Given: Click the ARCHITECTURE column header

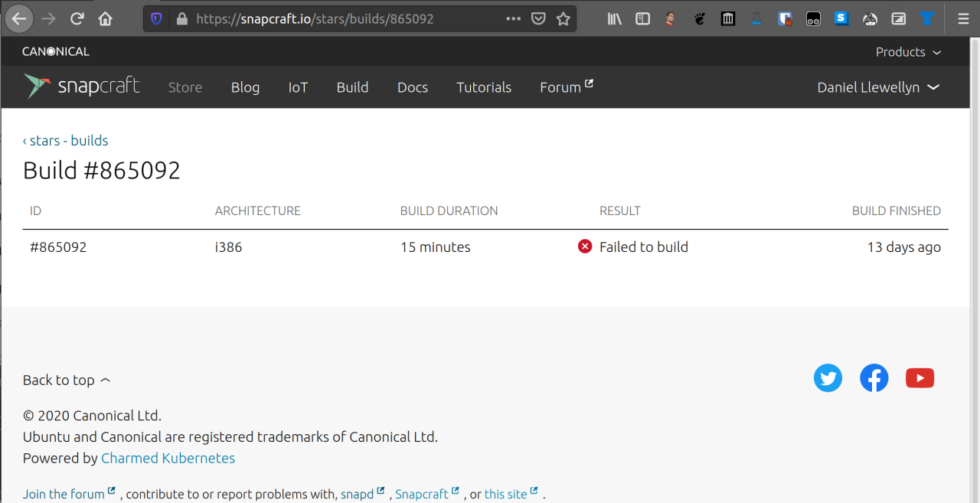Looking at the screenshot, I should point(258,211).
